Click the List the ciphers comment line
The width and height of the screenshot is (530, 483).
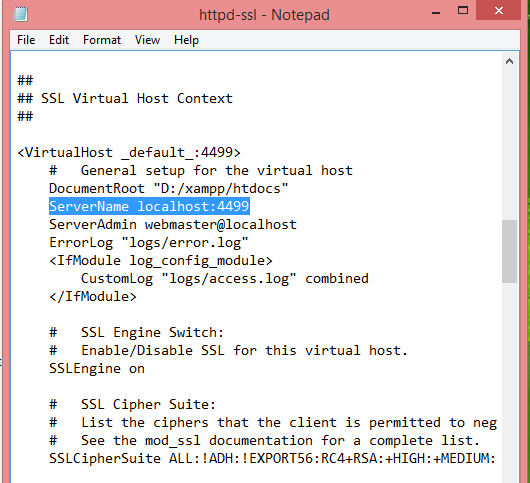coord(273,422)
